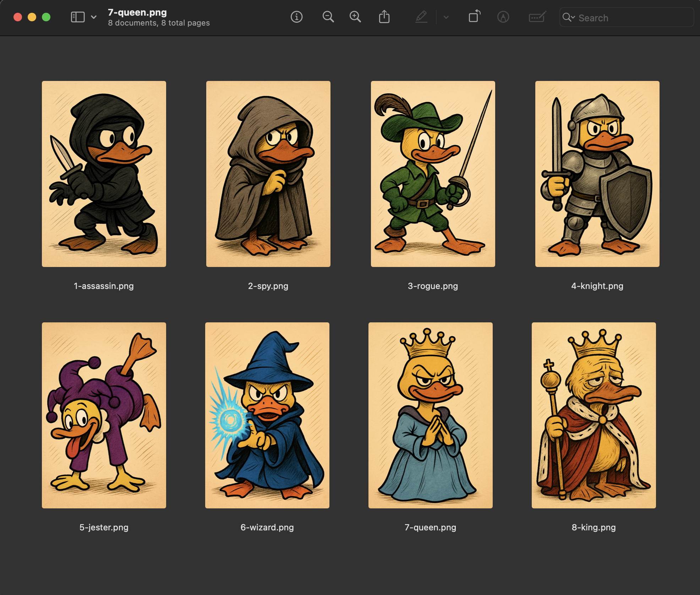Click the green full-screen window button
This screenshot has height=595, width=700.
46,17
